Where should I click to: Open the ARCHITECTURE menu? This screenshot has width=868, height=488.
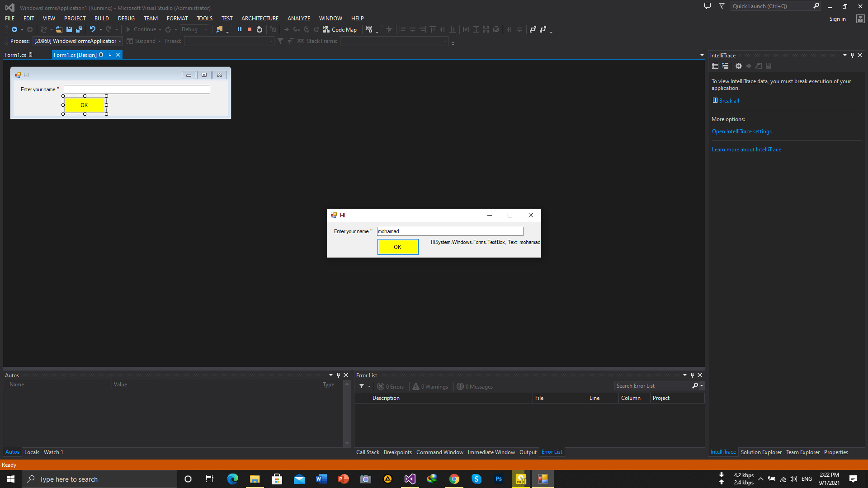tap(260, 19)
